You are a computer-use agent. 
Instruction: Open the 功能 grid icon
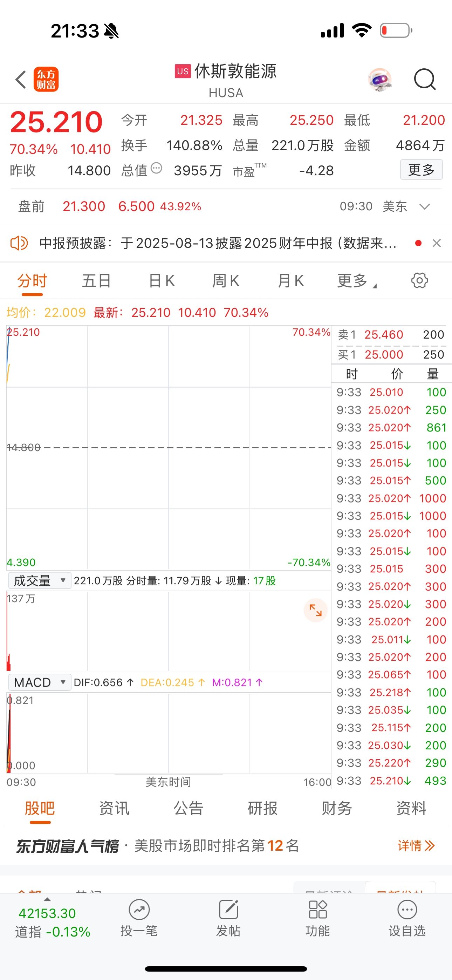coord(318,918)
